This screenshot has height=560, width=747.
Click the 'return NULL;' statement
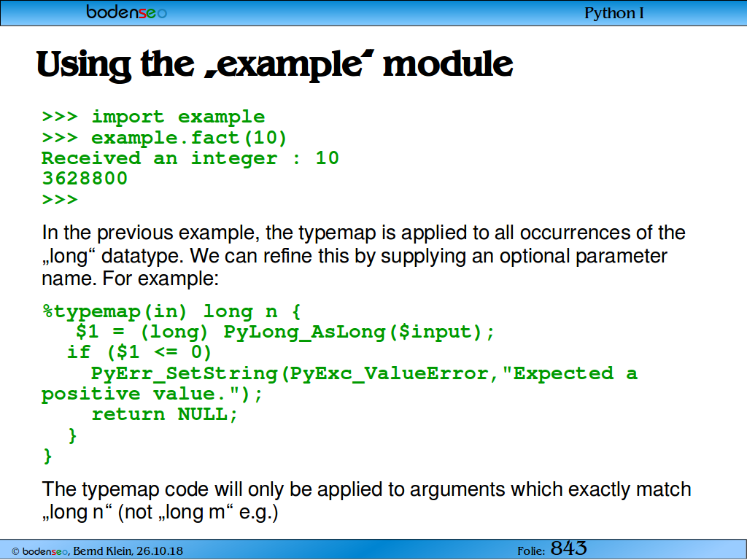pos(164,414)
